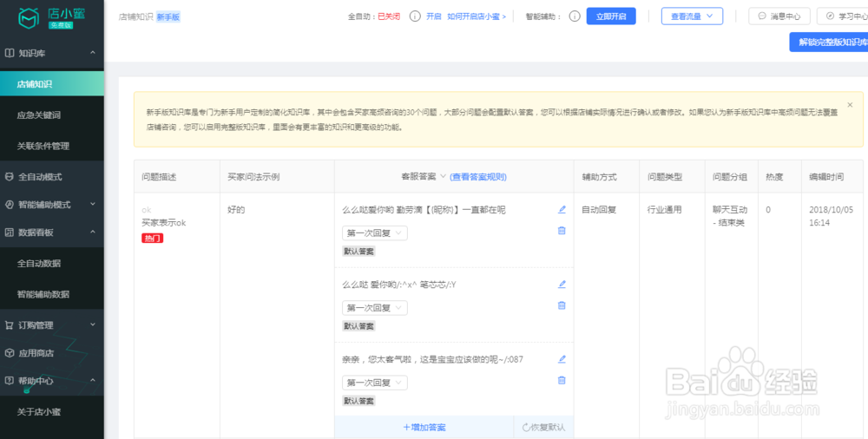Click the 聊天互动 - 结束类 group cell
The width and height of the screenshot is (868, 439).
pos(730,216)
